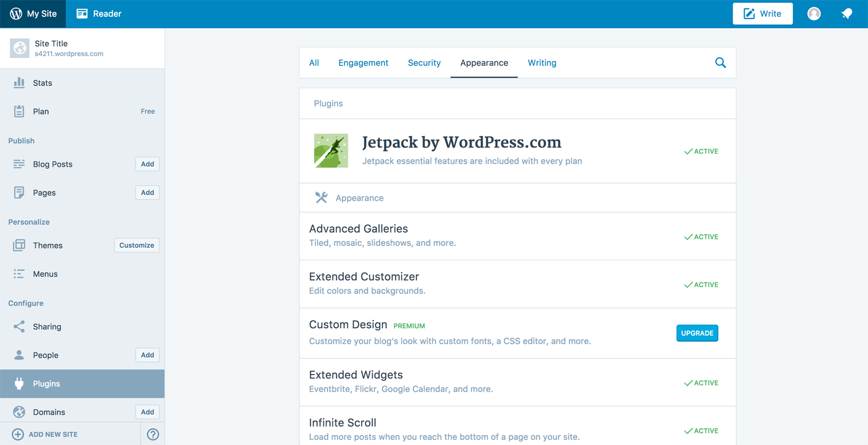Click the Stats bar chart icon

(x=19, y=83)
